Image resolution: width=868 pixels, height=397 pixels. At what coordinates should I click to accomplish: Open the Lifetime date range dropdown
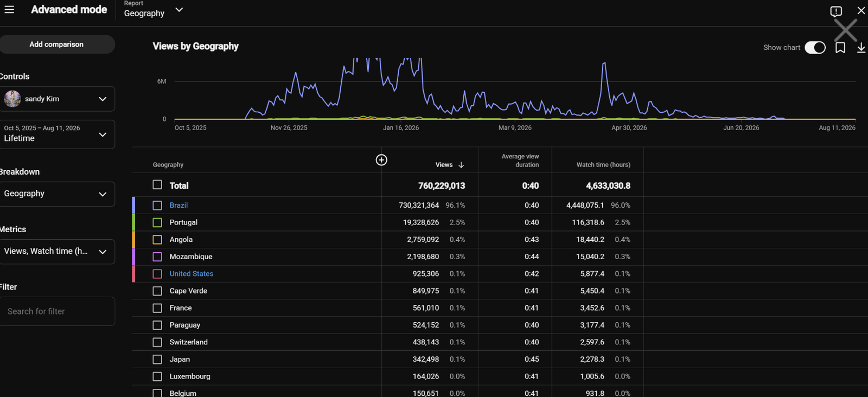(x=58, y=134)
